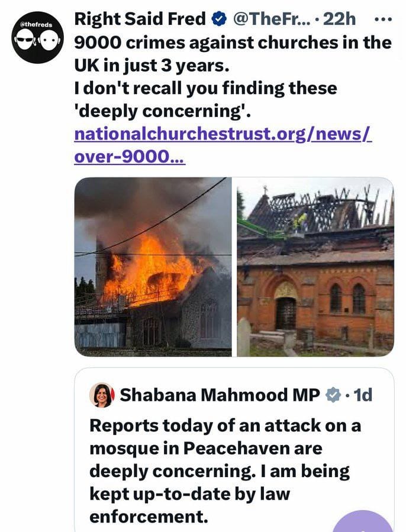The width and height of the screenshot is (406, 532).
Task: Click the 'kept up-to-date by law enforcement' text
Action: click(x=189, y=505)
